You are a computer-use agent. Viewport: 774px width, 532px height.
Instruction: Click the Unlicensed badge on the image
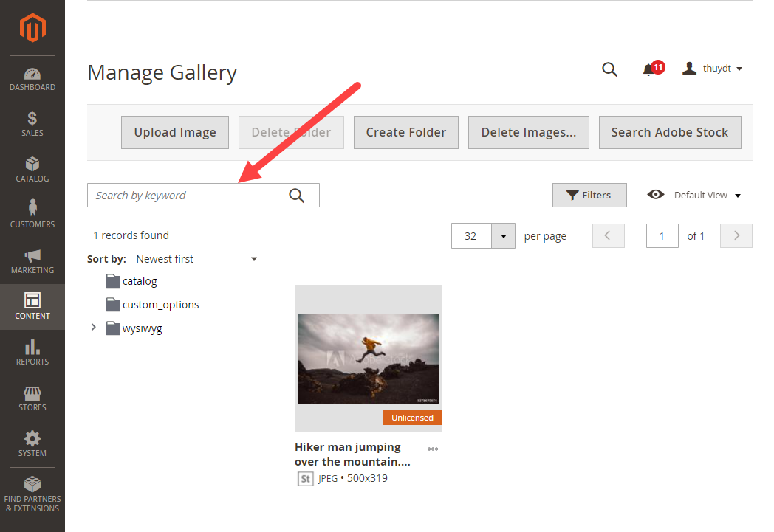pos(412,417)
